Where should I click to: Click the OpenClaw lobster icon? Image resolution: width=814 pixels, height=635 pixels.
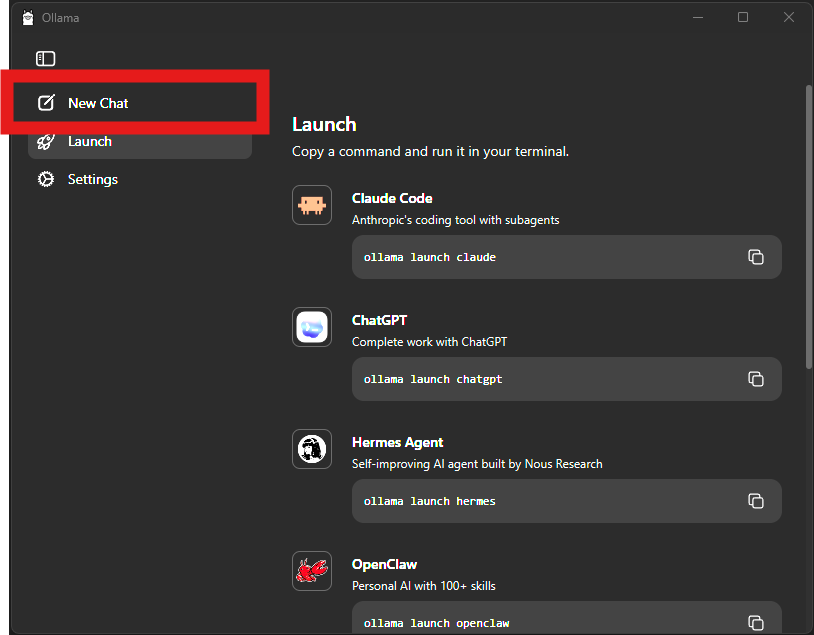click(311, 571)
